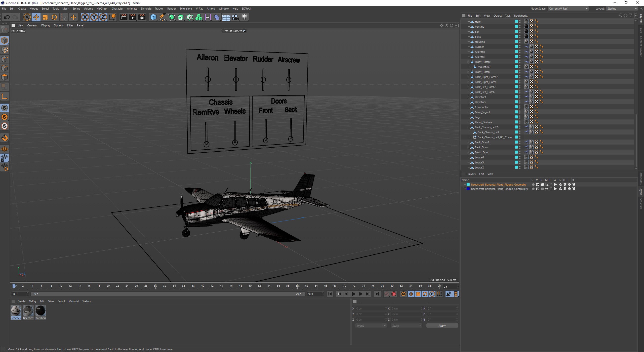This screenshot has width=644, height=352.
Task: Add a Cube primitive object
Action: pyautogui.click(x=153, y=17)
